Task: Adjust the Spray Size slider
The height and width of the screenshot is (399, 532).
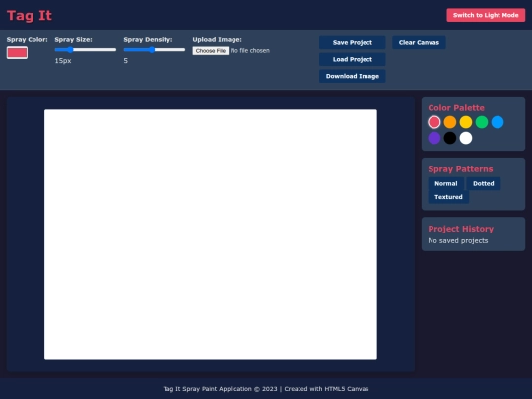Action: pyautogui.click(x=86, y=50)
